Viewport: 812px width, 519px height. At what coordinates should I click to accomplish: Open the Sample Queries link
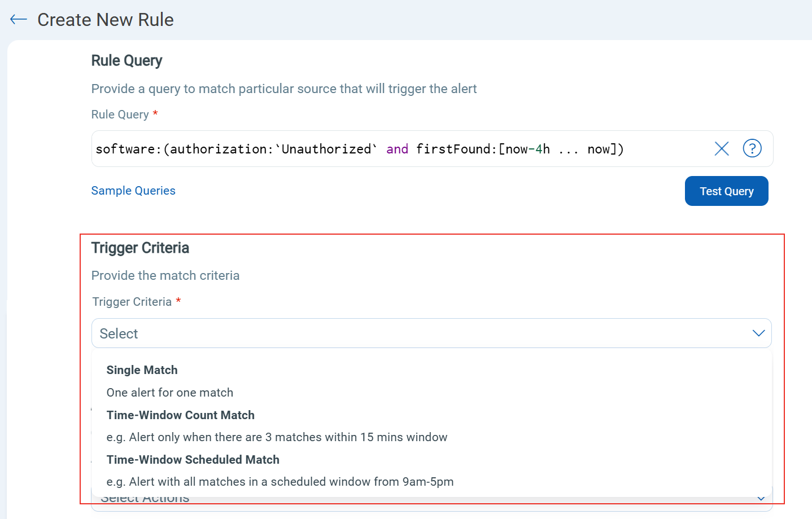coord(133,191)
